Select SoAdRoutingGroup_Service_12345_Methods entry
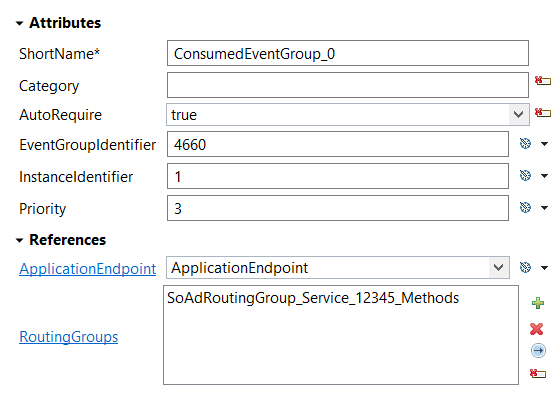This screenshot has width=560, height=399. click(x=313, y=298)
